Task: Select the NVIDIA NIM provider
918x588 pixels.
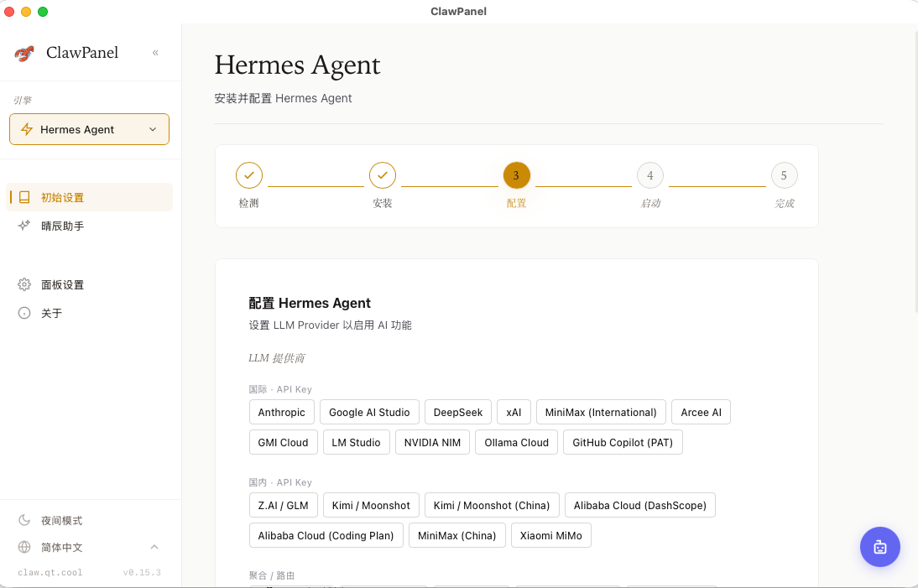Action: (433, 442)
